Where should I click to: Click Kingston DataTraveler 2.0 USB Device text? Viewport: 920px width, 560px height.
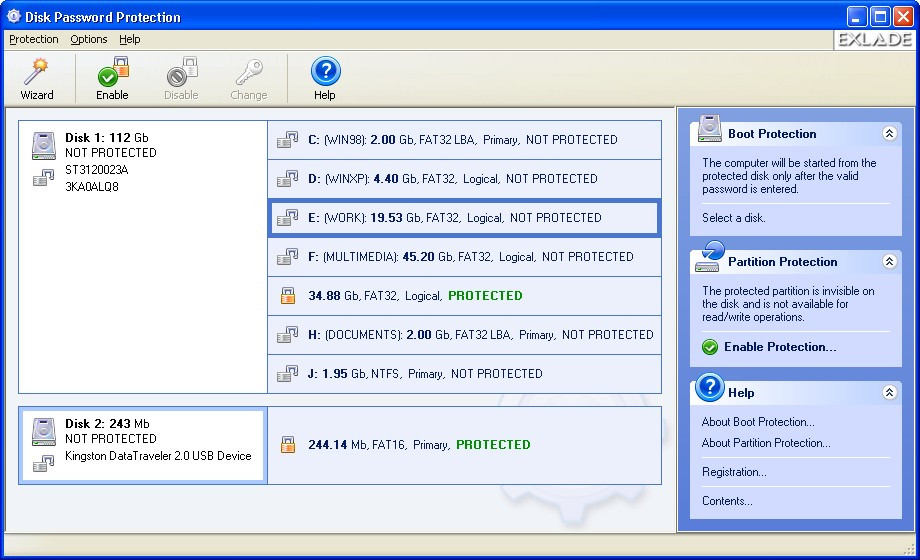(x=158, y=456)
